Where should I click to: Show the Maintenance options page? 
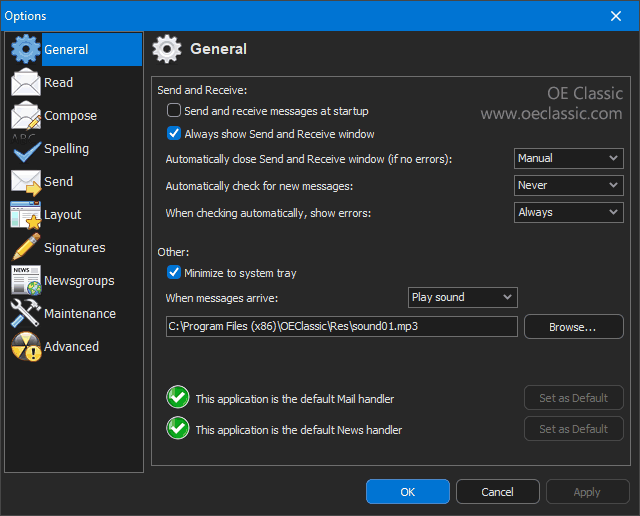point(80,314)
